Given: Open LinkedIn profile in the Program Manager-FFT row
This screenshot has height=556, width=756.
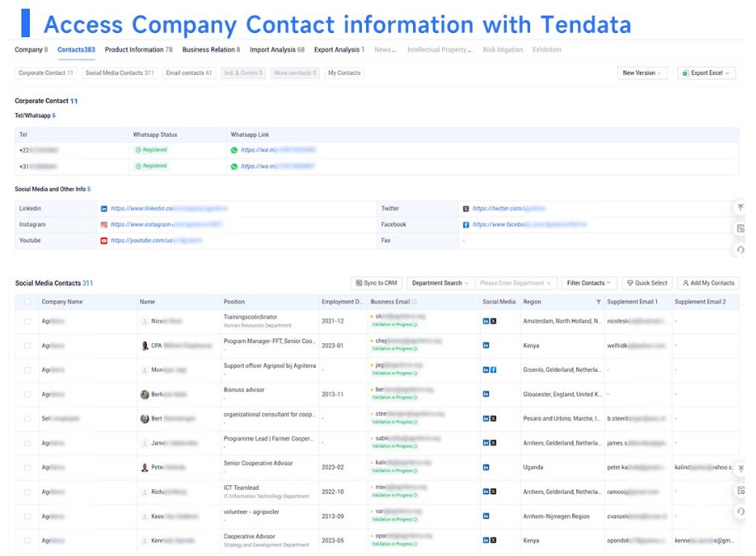Looking at the screenshot, I should pyautogui.click(x=486, y=346).
